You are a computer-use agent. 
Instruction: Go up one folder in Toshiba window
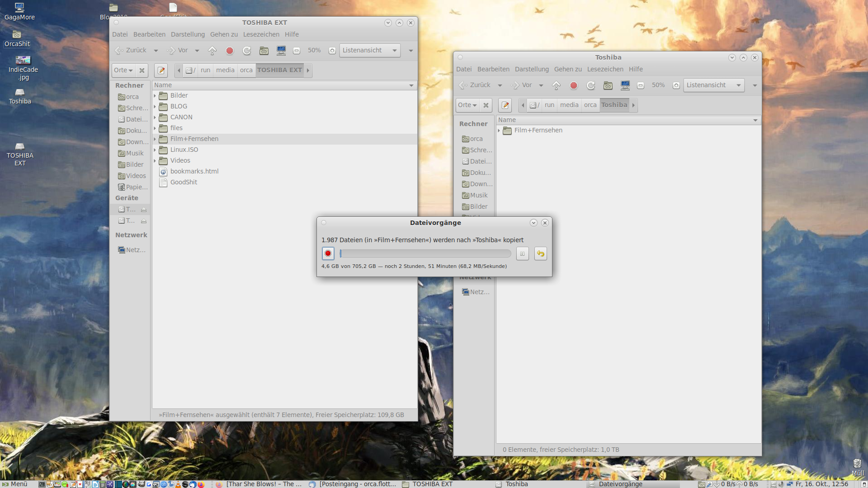(556, 85)
